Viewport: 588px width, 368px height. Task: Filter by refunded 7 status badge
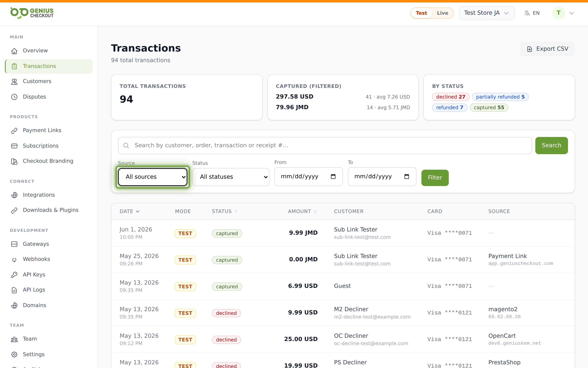[x=450, y=108]
